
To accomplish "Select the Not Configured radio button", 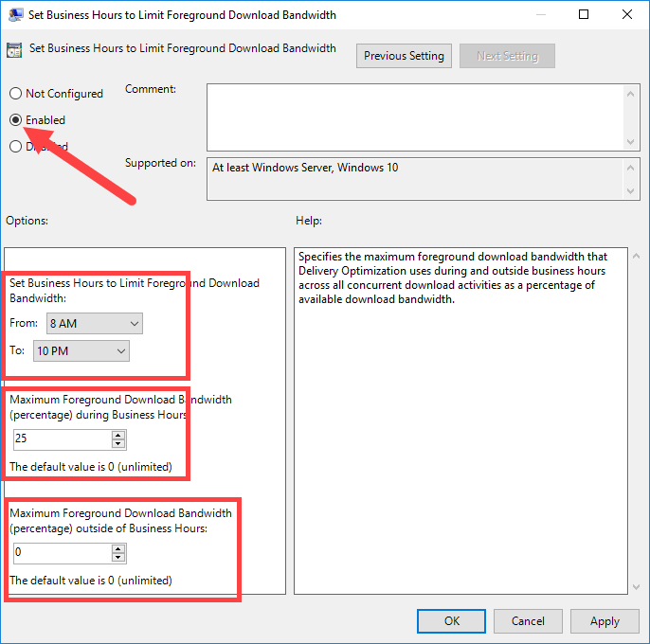I will coord(15,93).
